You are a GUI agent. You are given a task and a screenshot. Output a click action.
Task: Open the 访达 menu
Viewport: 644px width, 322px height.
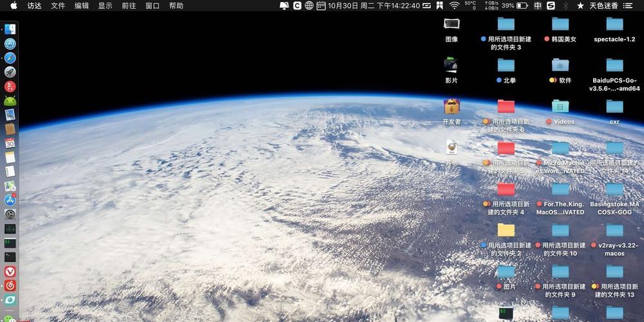pyautogui.click(x=34, y=6)
